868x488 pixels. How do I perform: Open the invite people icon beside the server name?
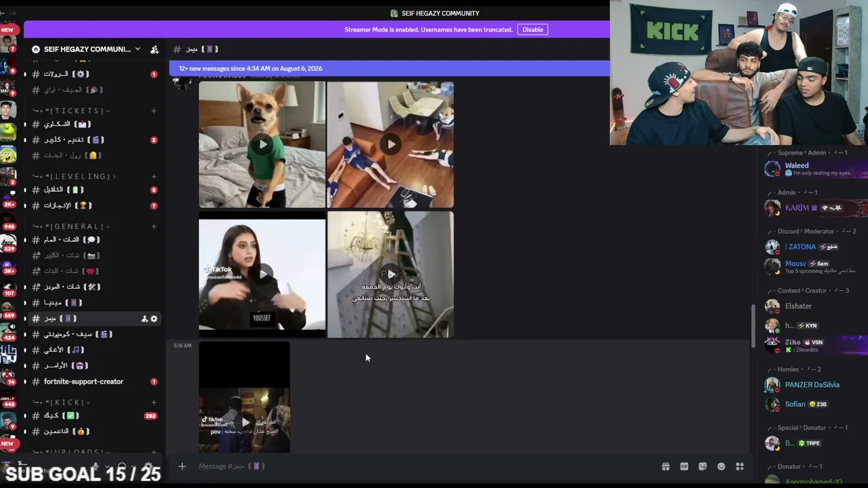(155, 49)
